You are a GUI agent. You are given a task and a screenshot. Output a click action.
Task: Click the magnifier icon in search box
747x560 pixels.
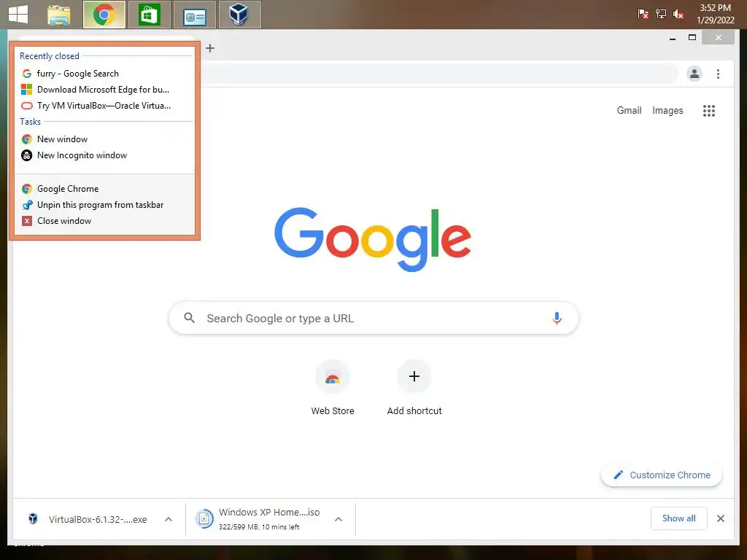[x=189, y=318]
